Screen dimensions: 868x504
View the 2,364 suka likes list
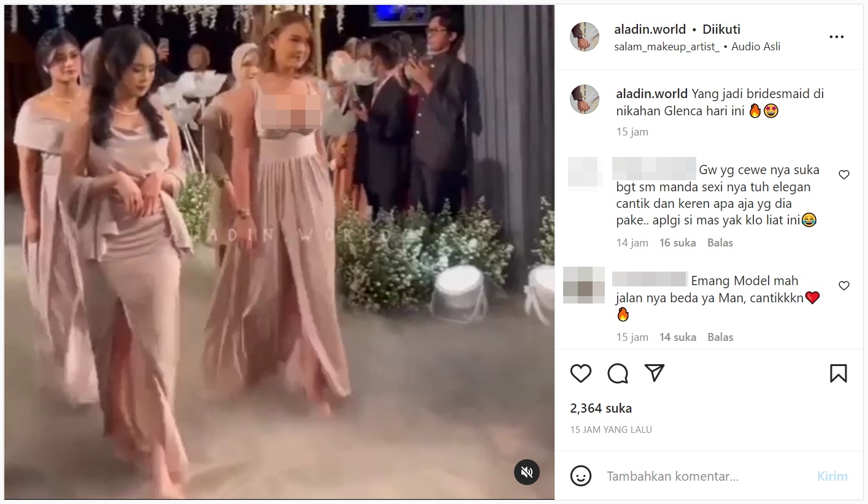click(x=601, y=408)
